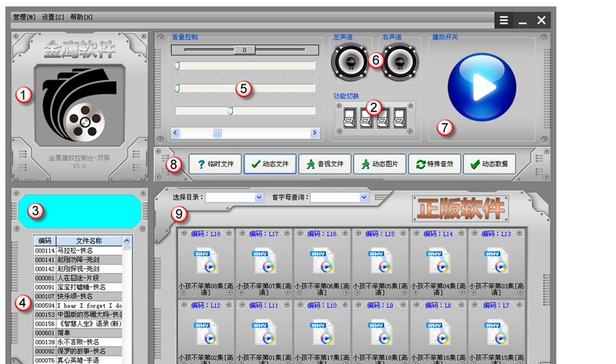Click the balance slider thumb showing 0
Image resolution: width=616 pixels, height=364 pixels.
click(244, 50)
